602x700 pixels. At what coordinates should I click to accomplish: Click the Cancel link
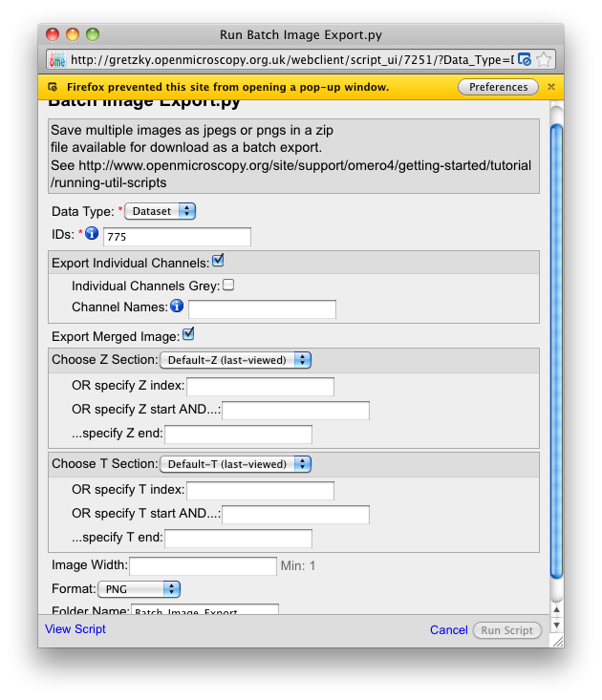449,630
